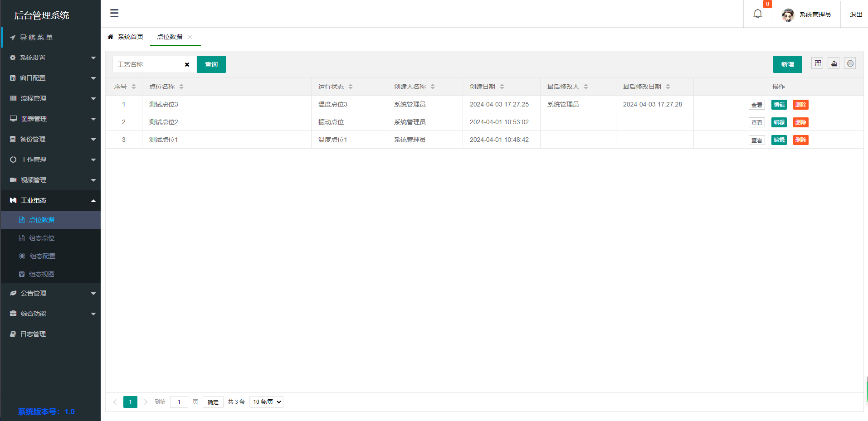Click the notification bell icon
This screenshot has height=421, width=868.
coord(757,14)
